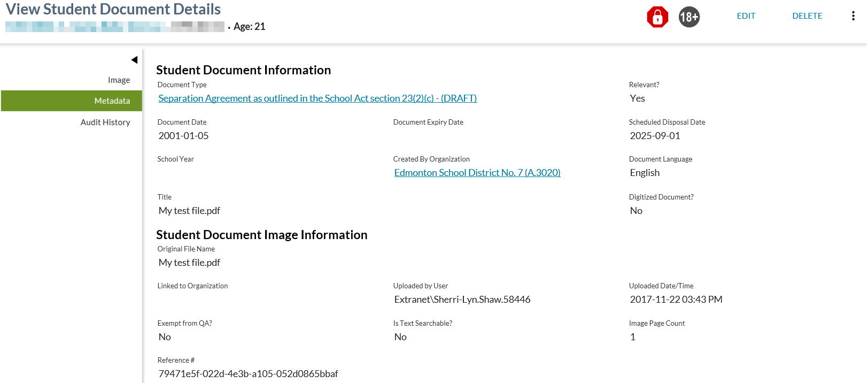The image size is (868, 383).
Task: Click the Scheduled Disposal Date 2025-09-01
Action: point(655,136)
